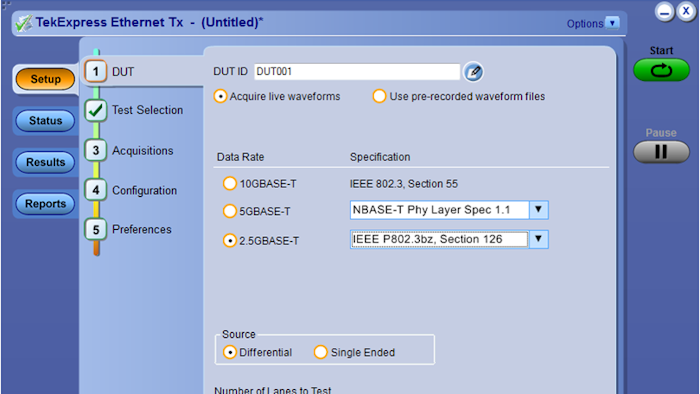Click step 5 Preferences number icon

tap(96, 230)
